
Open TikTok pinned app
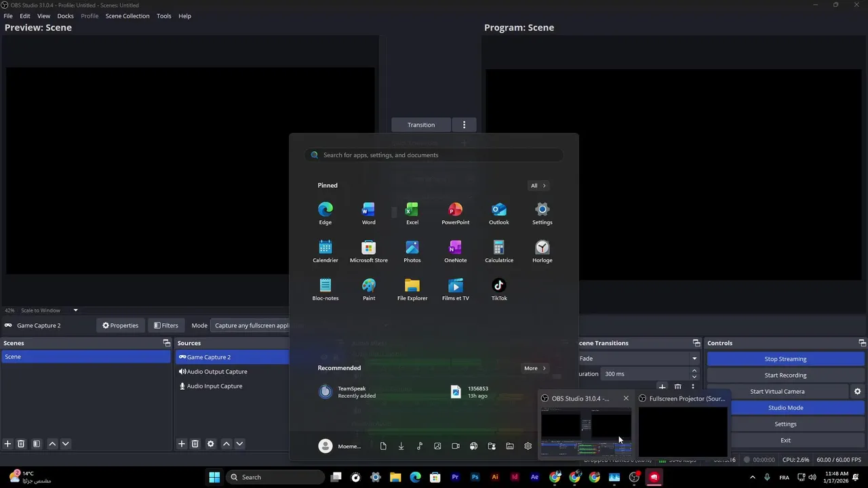[499, 289]
